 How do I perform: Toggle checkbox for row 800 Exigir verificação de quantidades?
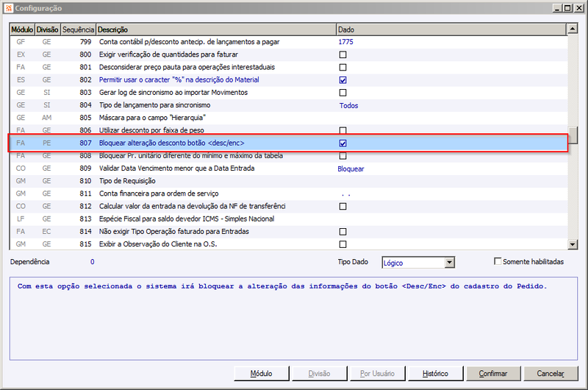click(x=343, y=54)
